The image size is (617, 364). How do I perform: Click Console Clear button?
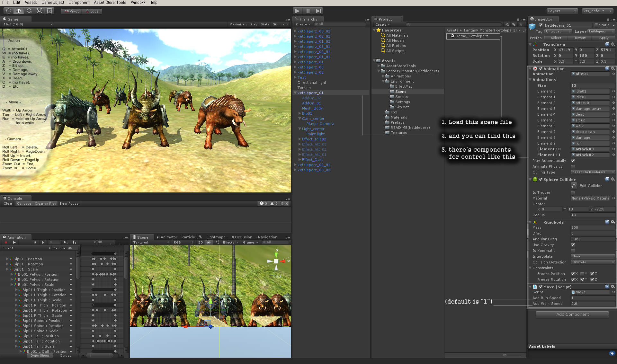coord(8,204)
